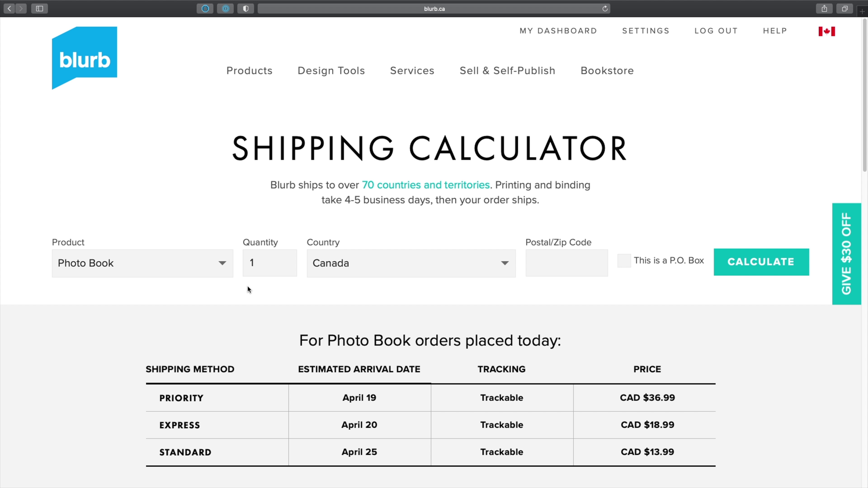Click the Canadian flag region icon
Viewport: 868px width, 488px height.
tap(826, 31)
